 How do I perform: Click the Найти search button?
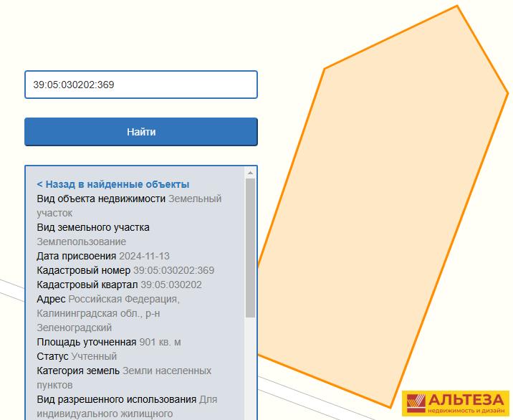click(x=141, y=132)
